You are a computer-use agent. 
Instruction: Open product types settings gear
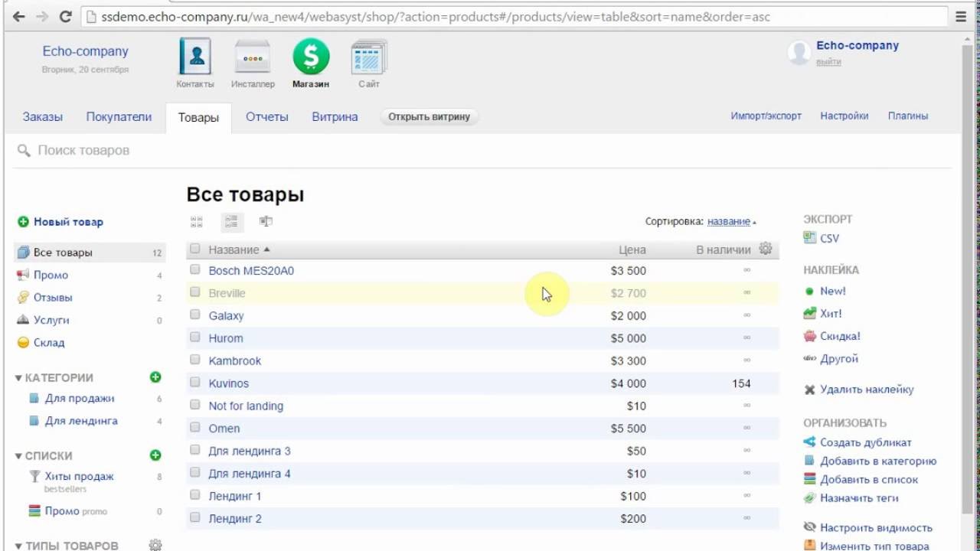click(x=155, y=546)
